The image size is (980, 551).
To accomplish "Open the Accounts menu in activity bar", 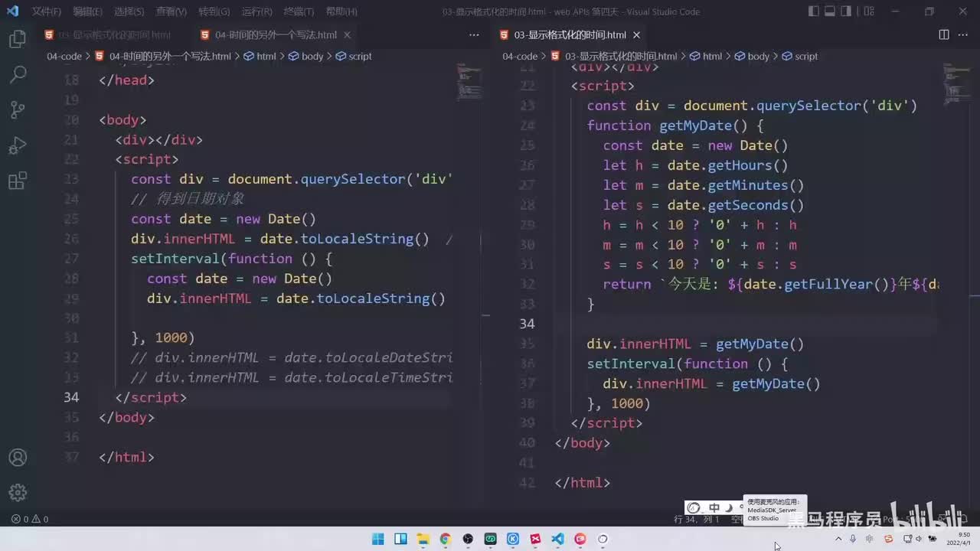I will [x=18, y=458].
